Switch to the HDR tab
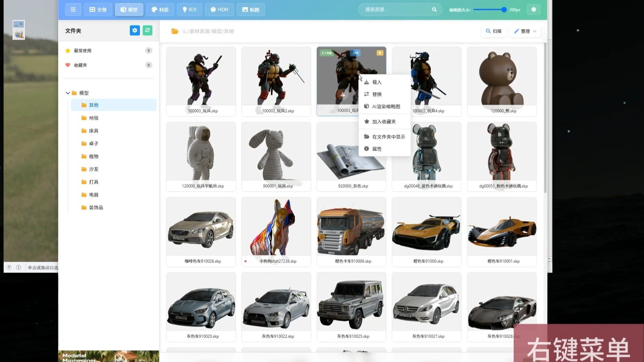The width and height of the screenshot is (644, 362). (219, 10)
